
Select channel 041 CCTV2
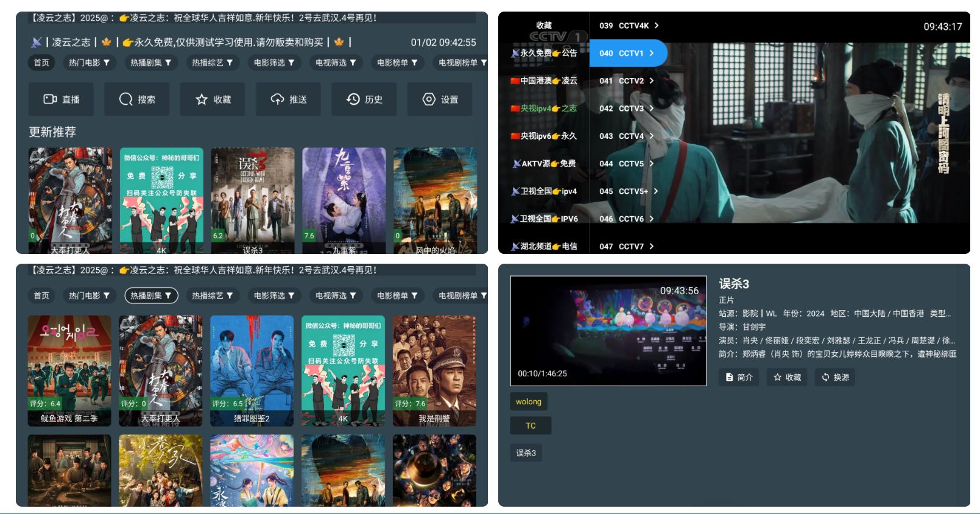tap(629, 81)
